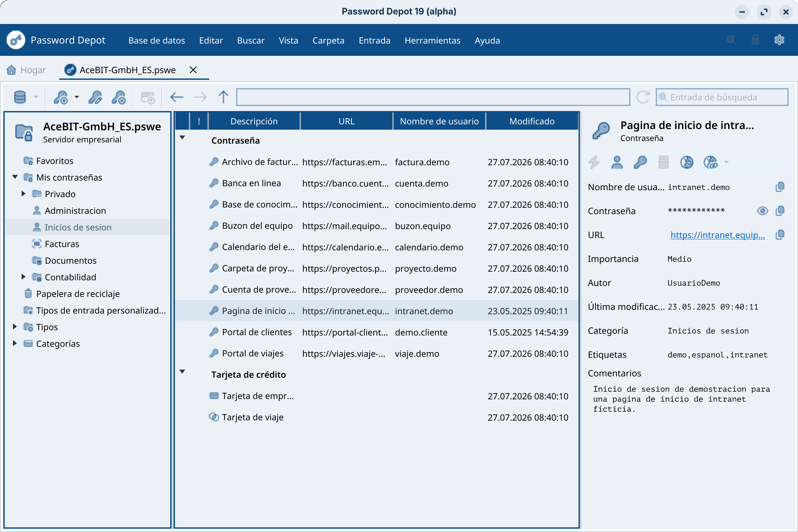Open the Vista menu
This screenshot has height=532, width=798.
click(x=288, y=40)
